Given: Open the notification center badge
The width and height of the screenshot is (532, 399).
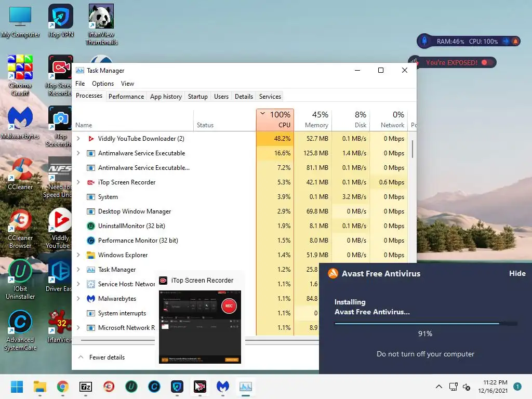Looking at the screenshot, I should point(517,387).
